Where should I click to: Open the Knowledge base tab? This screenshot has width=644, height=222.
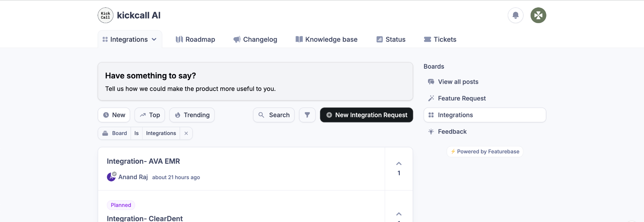326,39
